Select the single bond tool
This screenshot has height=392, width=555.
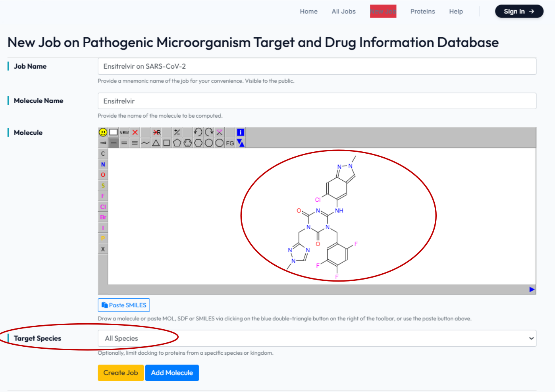pos(114,143)
